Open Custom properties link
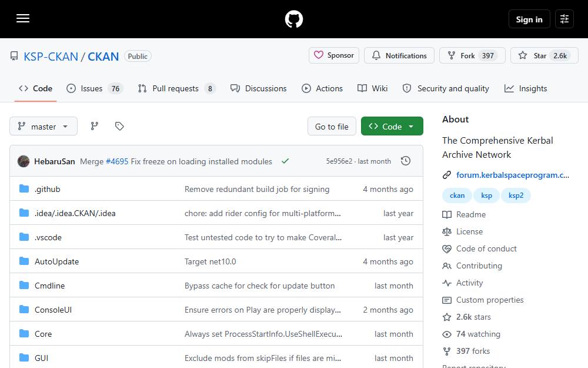588x368 pixels. [x=483, y=300]
